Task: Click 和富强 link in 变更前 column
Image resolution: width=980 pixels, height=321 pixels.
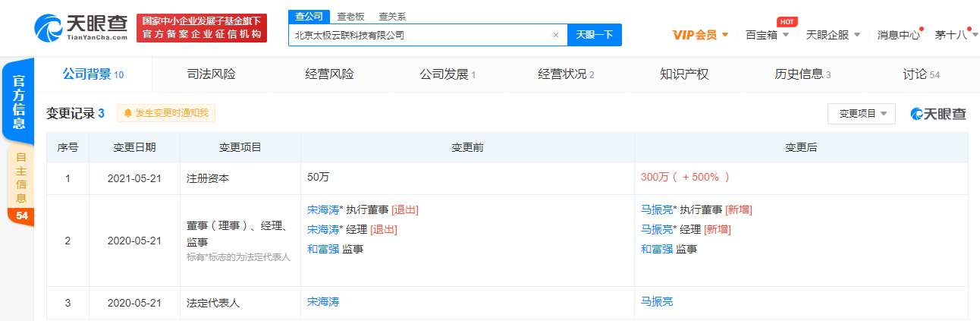Action: point(323,249)
